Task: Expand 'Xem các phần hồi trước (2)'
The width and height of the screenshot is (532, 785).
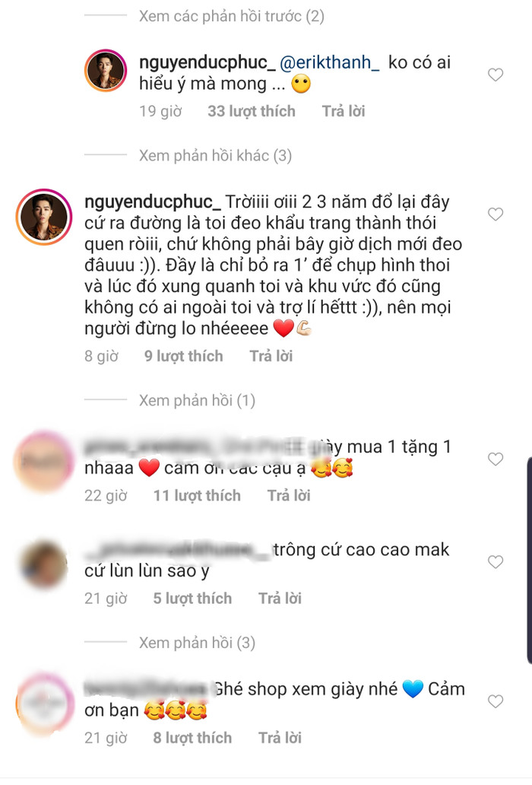Action: [x=232, y=16]
